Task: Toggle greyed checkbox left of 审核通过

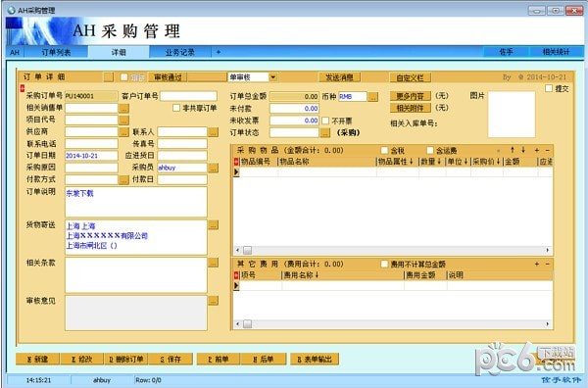Action: 124,77
